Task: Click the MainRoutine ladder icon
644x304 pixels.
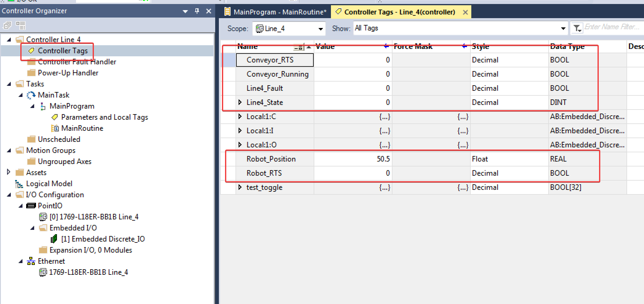Action: click(55, 128)
